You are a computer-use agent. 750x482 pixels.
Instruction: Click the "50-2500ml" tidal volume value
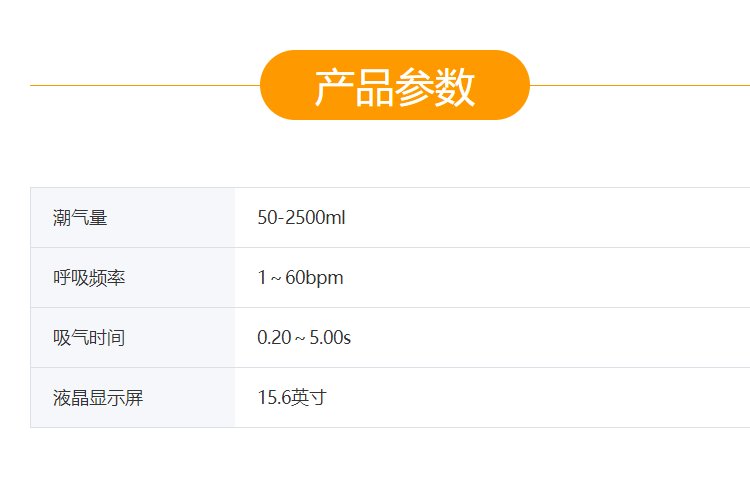pyautogui.click(x=301, y=218)
